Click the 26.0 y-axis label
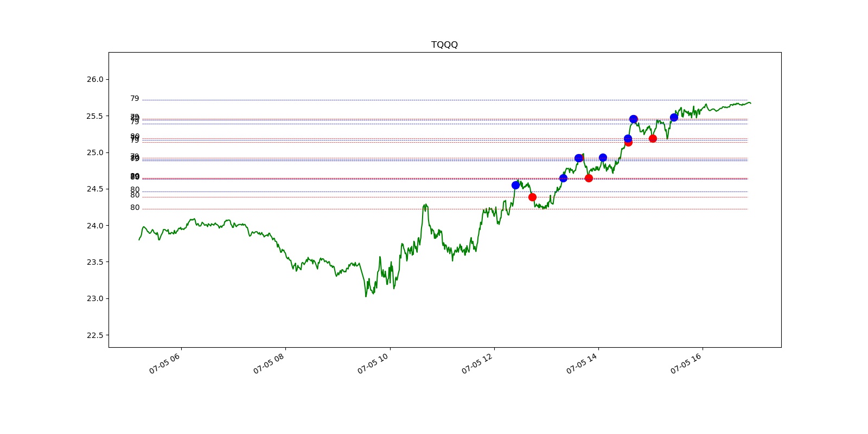The width and height of the screenshot is (868, 434). pos(94,79)
